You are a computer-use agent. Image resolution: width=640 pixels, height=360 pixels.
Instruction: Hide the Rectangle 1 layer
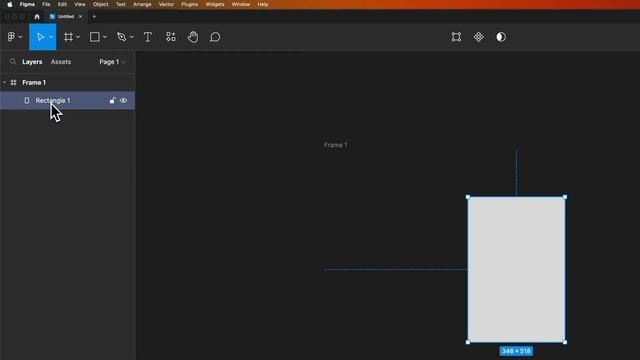click(x=123, y=100)
